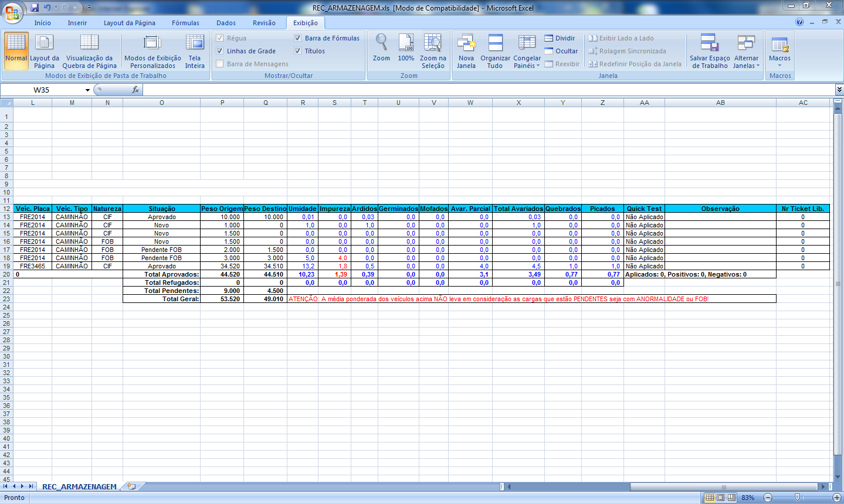This screenshot has width=844, height=504.
Task: Open Visualização da Quebra de Página view
Action: pyautogui.click(x=89, y=43)
